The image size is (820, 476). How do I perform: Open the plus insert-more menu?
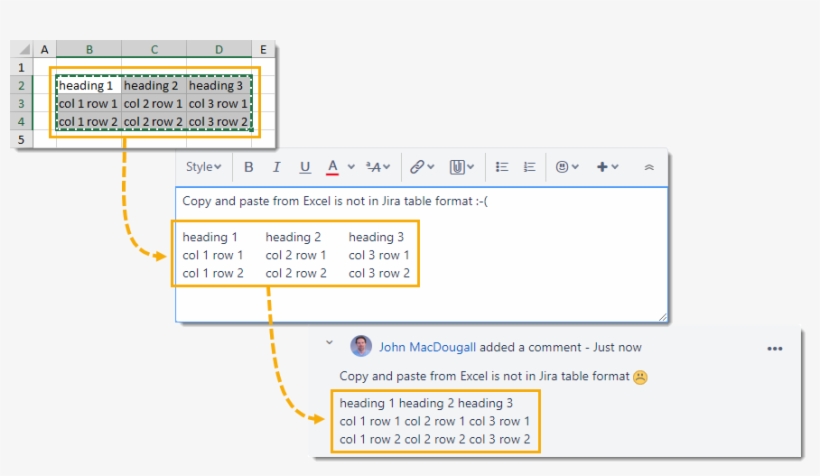pos(607,167)
